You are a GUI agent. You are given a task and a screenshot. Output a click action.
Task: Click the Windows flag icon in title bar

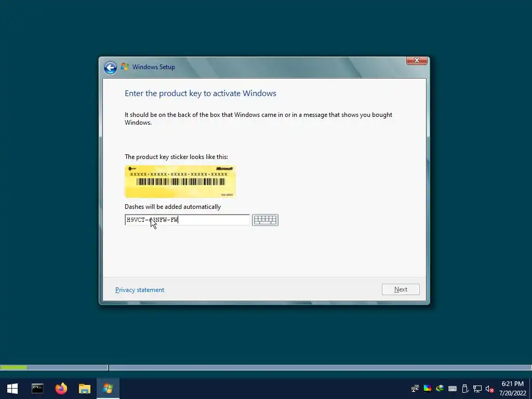[125, 67]
